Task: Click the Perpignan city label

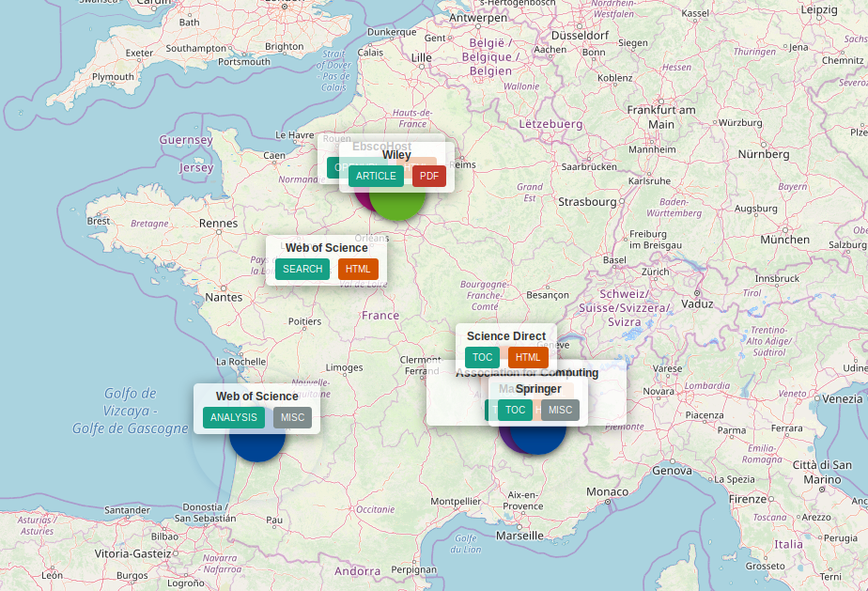Action: coord(413,569)
